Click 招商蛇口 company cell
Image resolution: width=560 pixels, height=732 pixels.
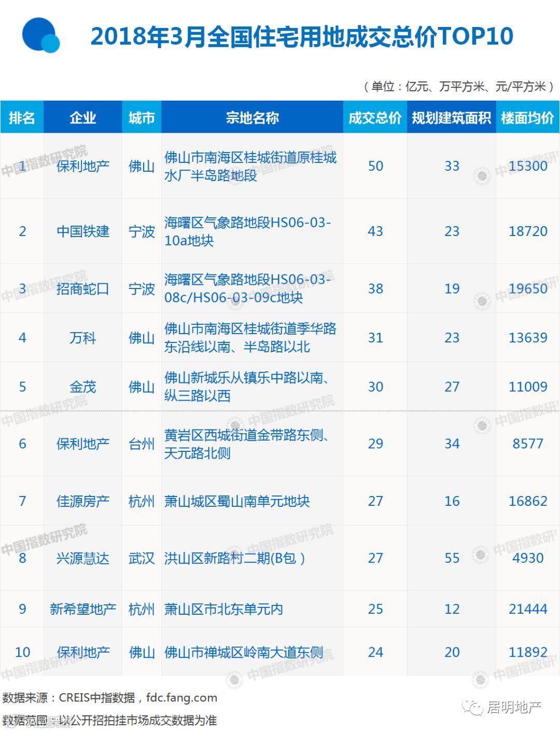click(x=83, y=288)
